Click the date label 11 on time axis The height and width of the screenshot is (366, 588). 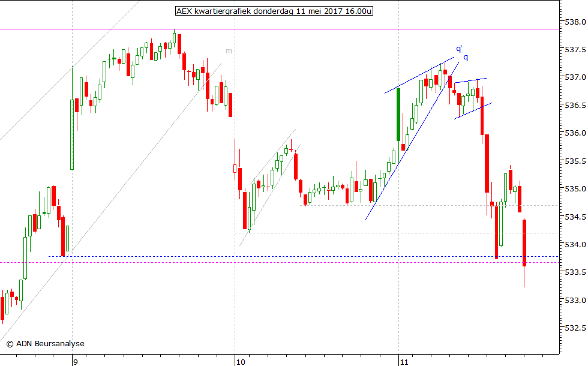(404, 362)
